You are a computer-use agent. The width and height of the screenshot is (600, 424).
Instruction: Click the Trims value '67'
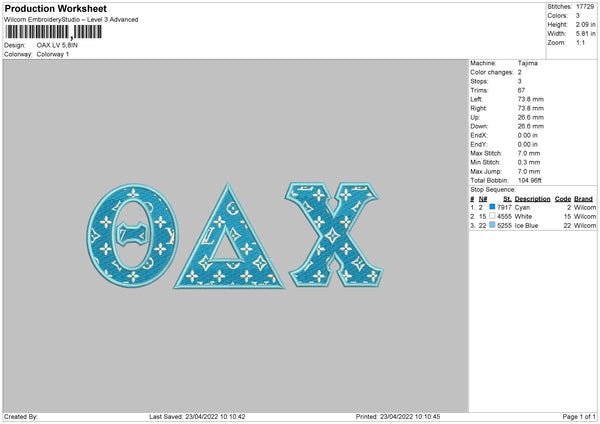pyautogui.click(x=521, y=90)
